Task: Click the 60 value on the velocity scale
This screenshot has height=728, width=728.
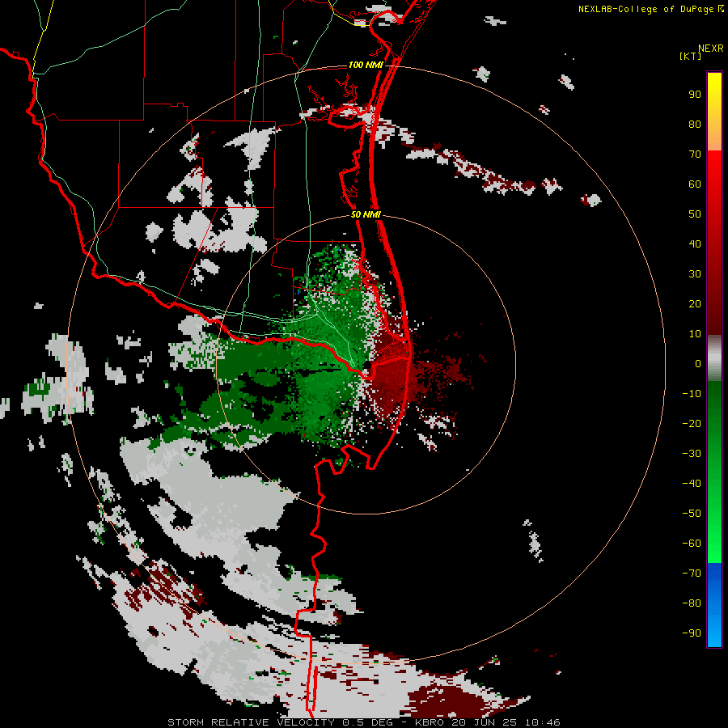Action: click(695, 184)
